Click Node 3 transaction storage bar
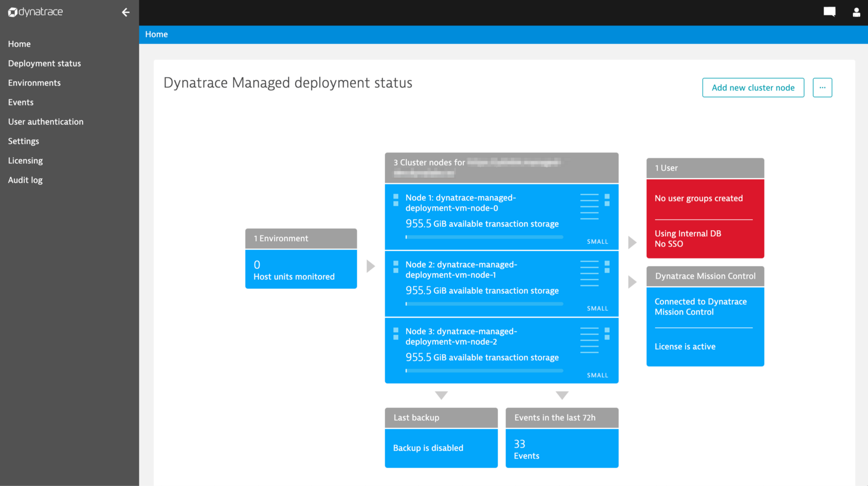This screenshot has width=868, height=486. tap(484, 370)
